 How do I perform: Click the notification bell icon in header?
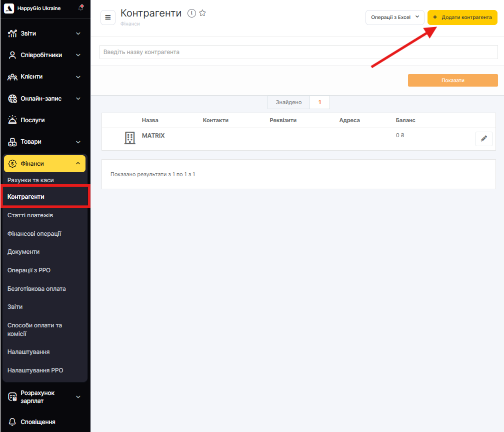81,9
